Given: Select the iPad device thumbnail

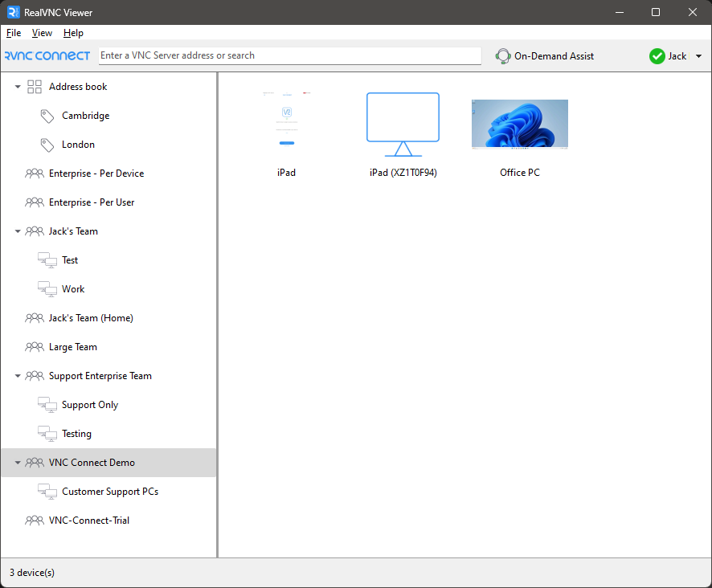Looking at the screenshot, I should (x=287, y=119).
